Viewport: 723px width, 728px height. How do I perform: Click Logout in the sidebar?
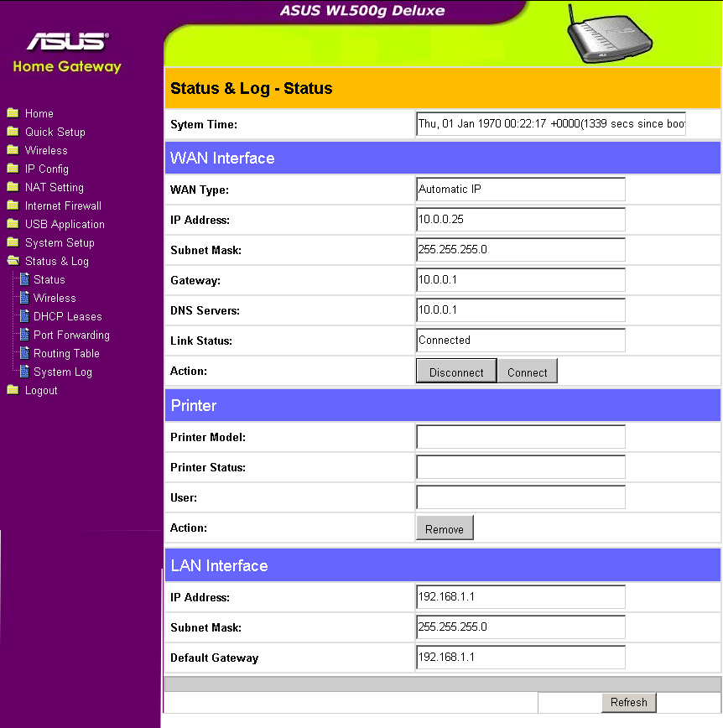(x=39, y=390)
